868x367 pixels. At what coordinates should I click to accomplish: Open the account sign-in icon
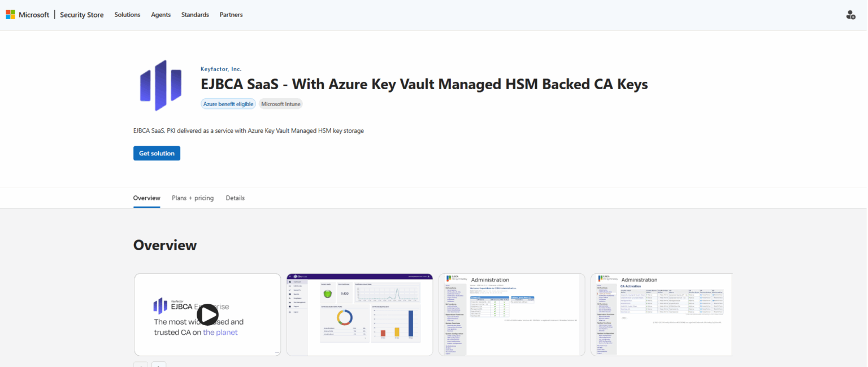(850, 15)
